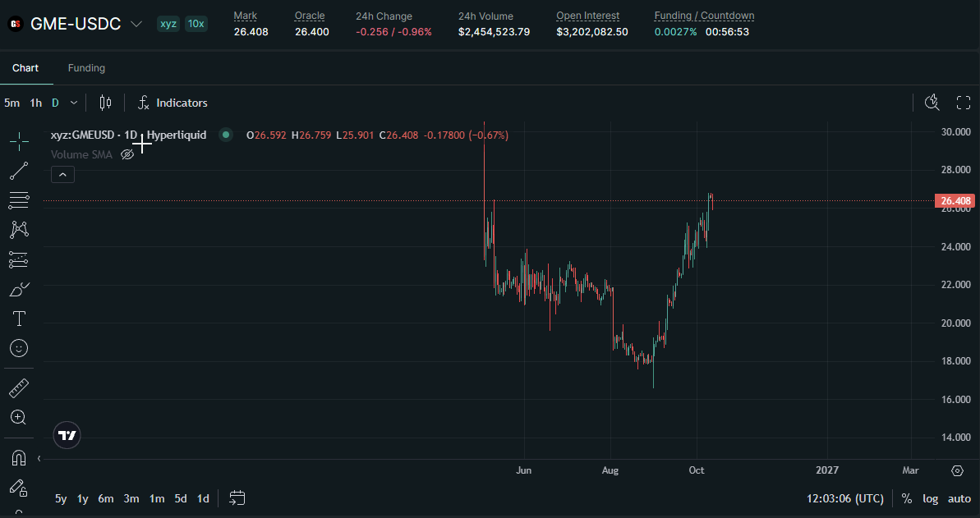980x518 pixels.
Task: Click the Funding / Countdown label
Action: click(704, 16)
